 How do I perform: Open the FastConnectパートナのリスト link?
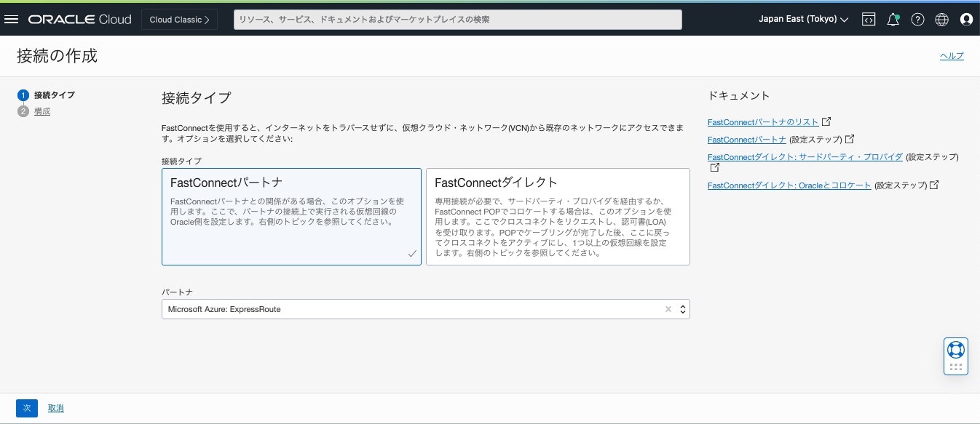(x=763, y=121)
